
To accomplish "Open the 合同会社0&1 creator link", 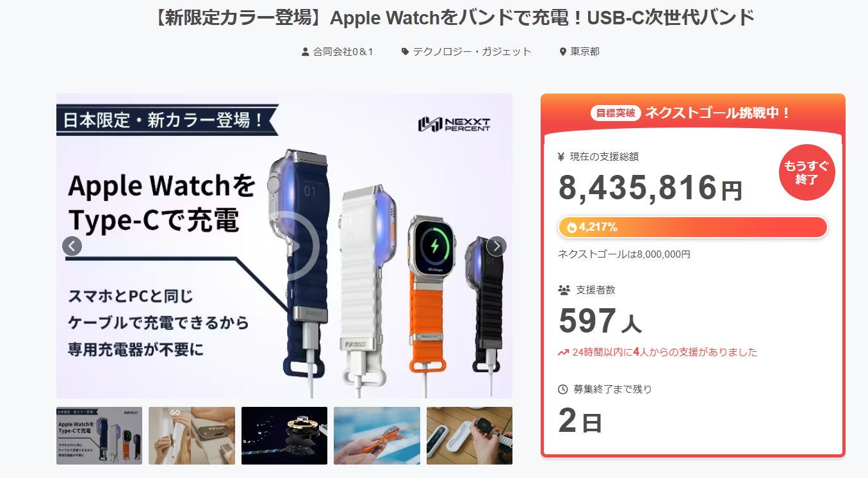I will coord(343,52).
